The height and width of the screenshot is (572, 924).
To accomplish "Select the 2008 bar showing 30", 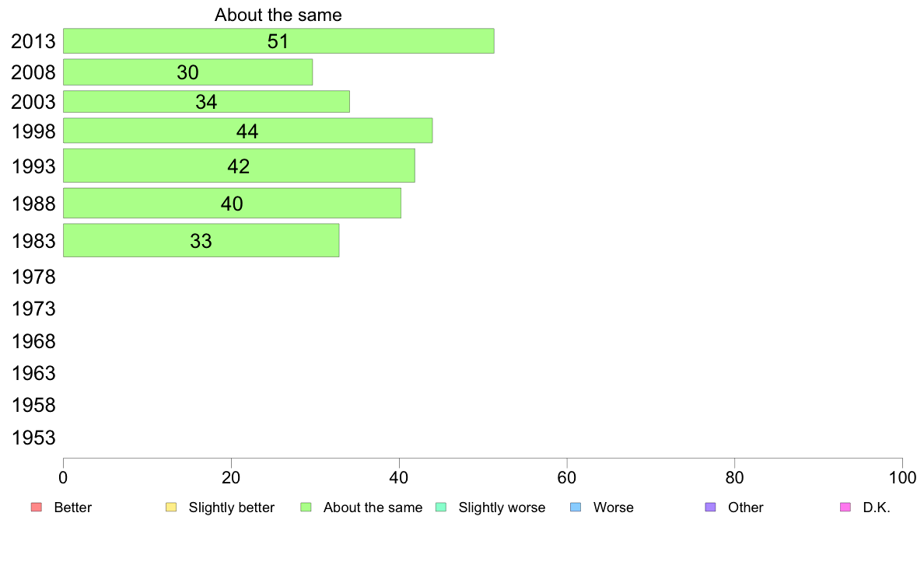I will pos(188,71).
